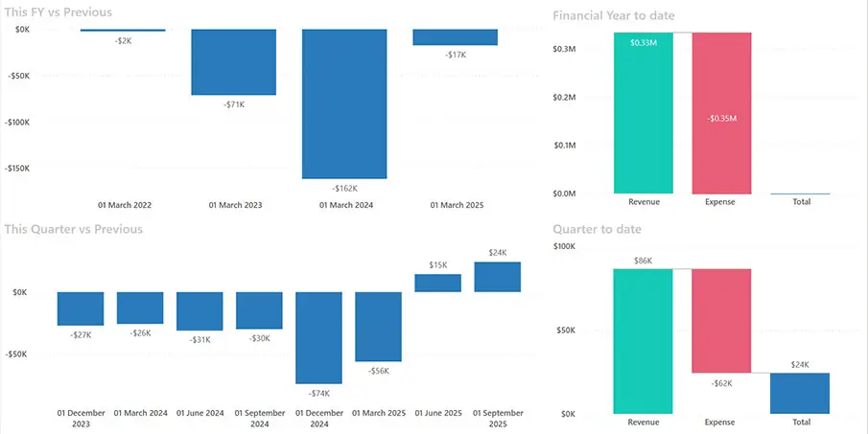Select the small -$2K bar for March 2022
The width and height of the screenshot is (868, 434).
point(123,31)
